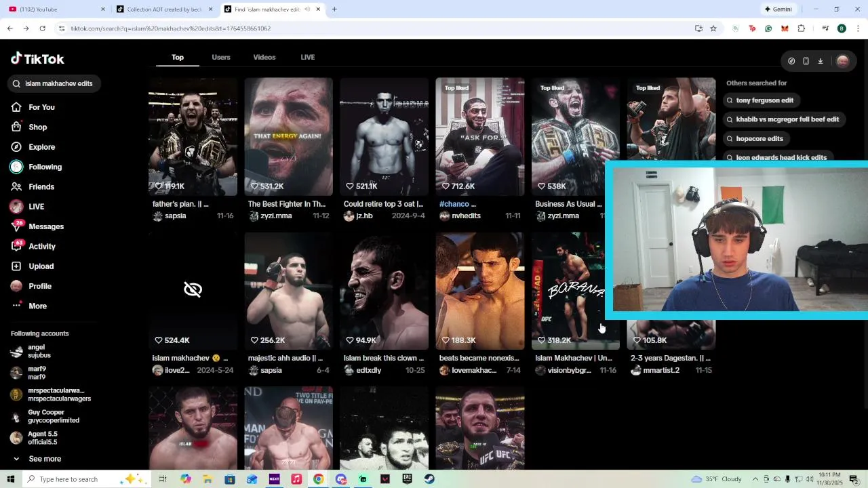Switch to the LIVE results tab
The height and width of the screenshot is (488, 868).
pyautogui.click(x=308, y=58)
